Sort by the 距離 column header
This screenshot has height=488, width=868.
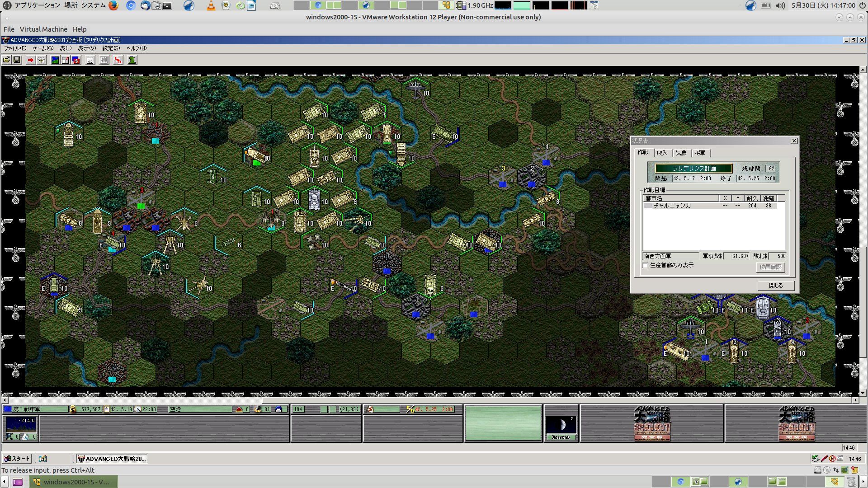(769, 198)
